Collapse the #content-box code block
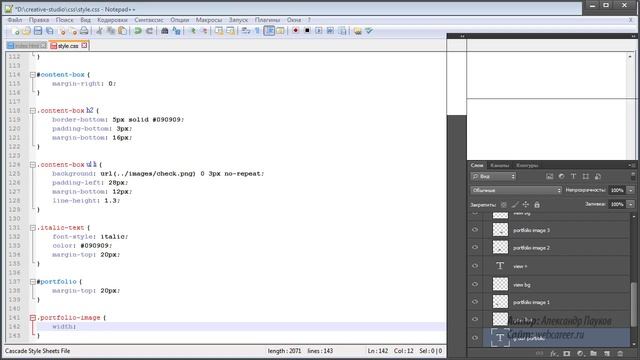640x360 pixels. click(x=33, y=75)
